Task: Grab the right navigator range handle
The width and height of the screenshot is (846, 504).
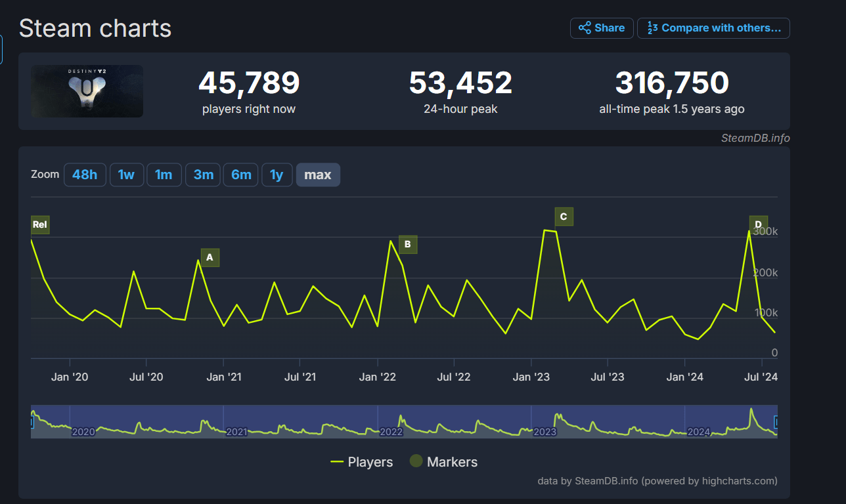Action: point(776,421)
